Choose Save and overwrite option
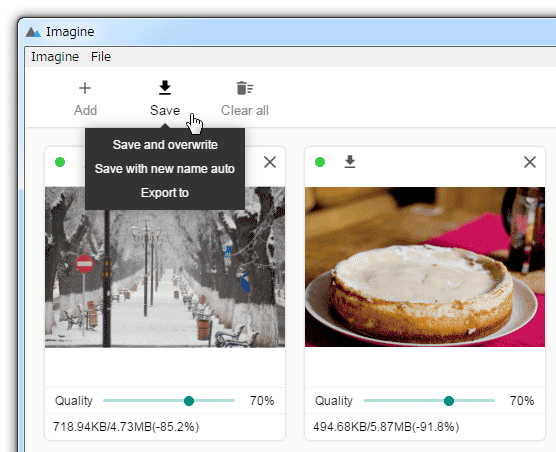 pos(165,145)
